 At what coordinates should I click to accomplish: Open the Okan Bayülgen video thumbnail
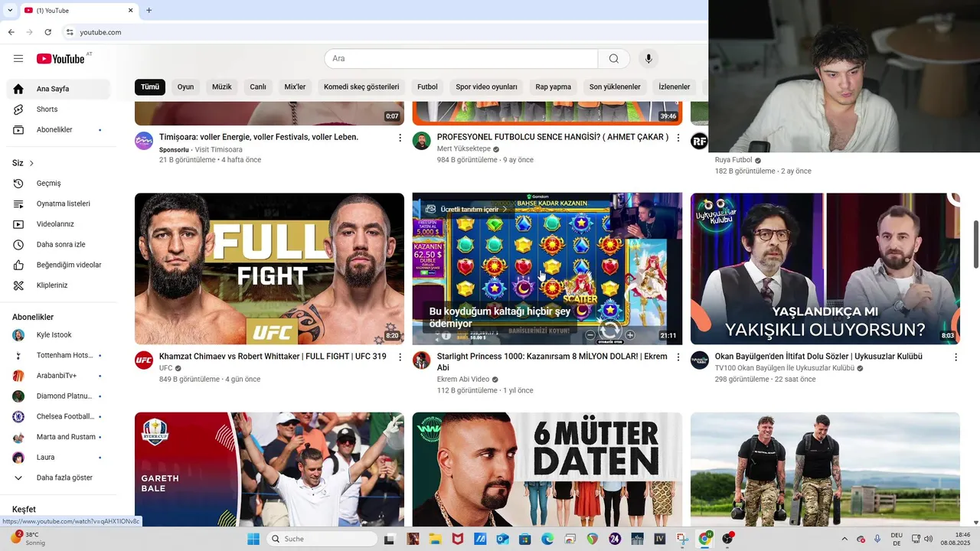pos(825,269)
